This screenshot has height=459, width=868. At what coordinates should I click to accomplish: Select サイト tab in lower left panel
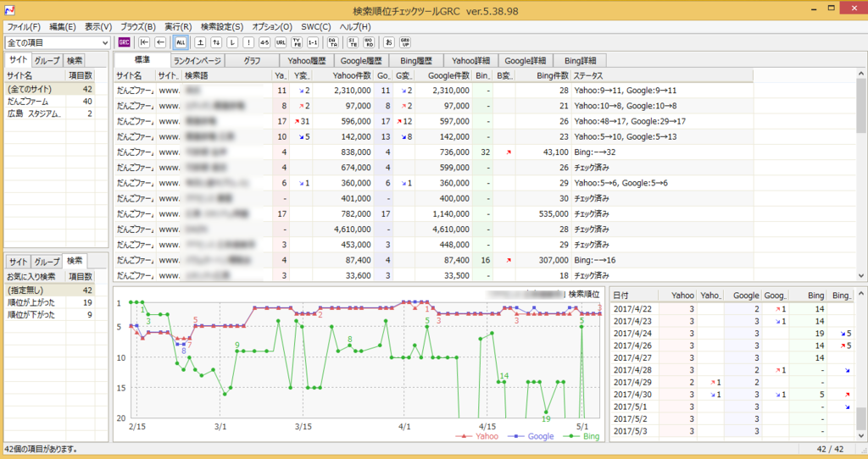tap(19, 262)
